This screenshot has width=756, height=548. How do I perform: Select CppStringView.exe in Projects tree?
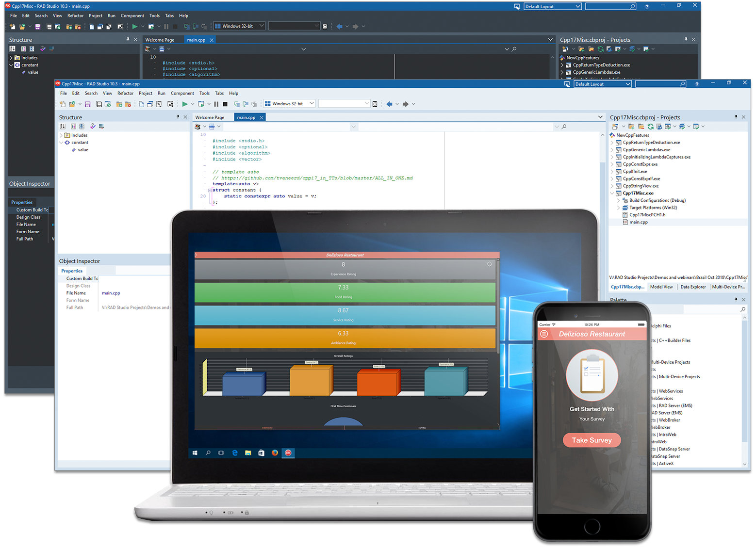(x=641, y=186)
